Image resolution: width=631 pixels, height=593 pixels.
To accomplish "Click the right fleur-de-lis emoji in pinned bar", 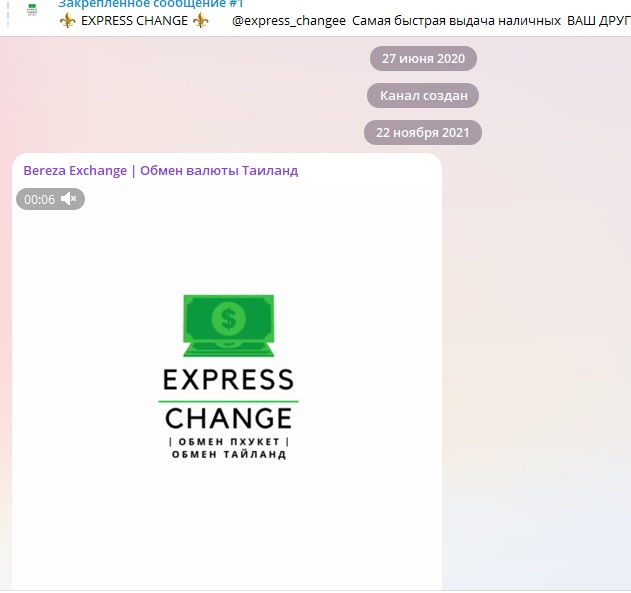I will point(201,21).
